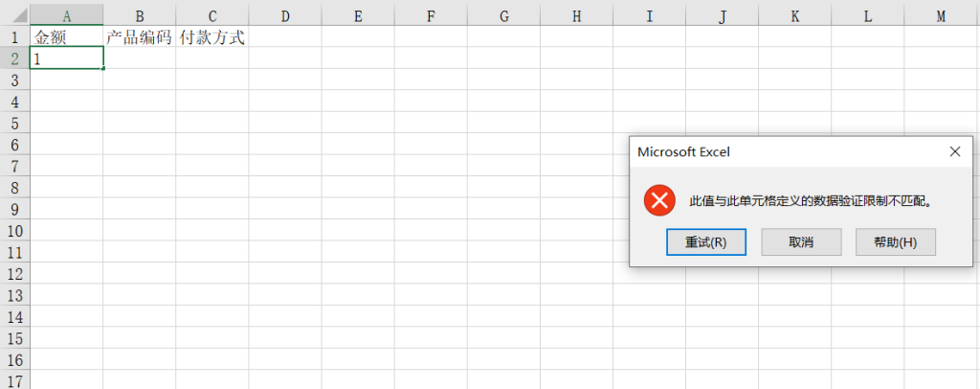Close the Microsoft Excel error dialog
Image resolution: width=980 pixels, height=389 pixels.
coord(954,151)
